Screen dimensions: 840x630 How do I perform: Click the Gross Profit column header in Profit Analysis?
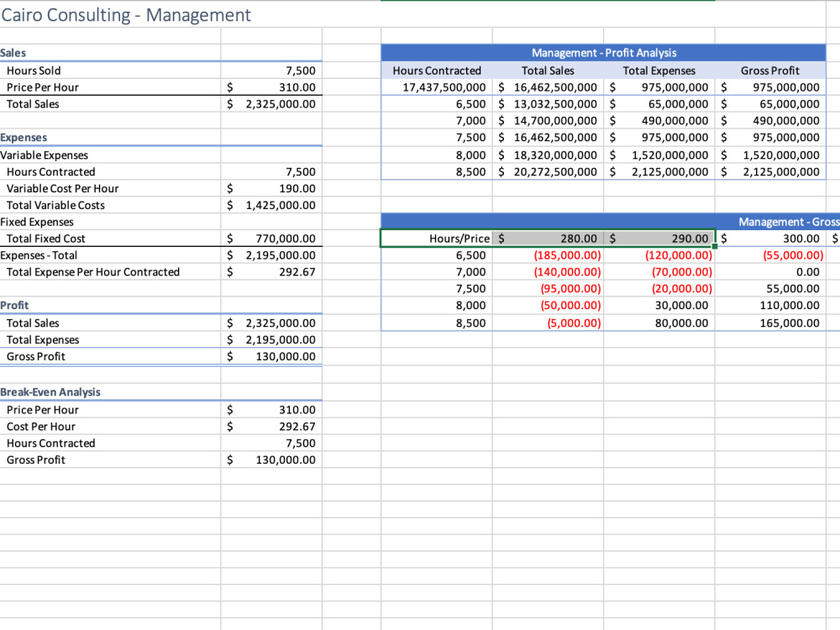(x=770, y=71)
